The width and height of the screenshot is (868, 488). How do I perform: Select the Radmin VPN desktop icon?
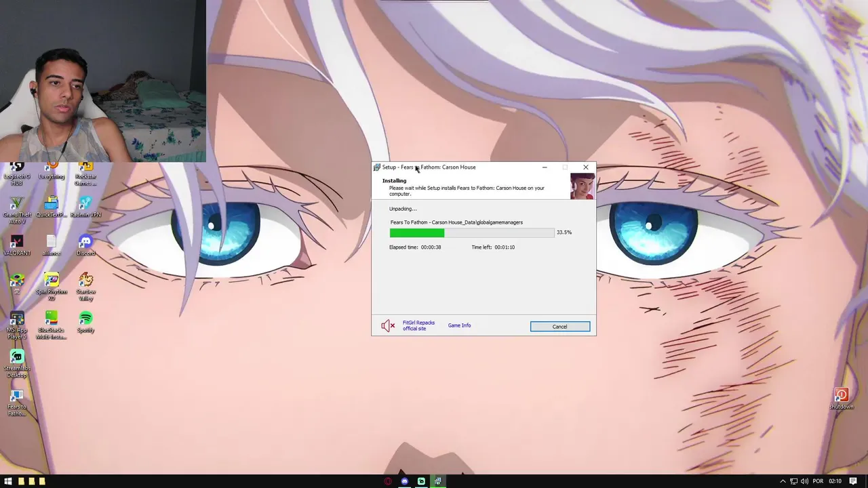pos(85,207)
